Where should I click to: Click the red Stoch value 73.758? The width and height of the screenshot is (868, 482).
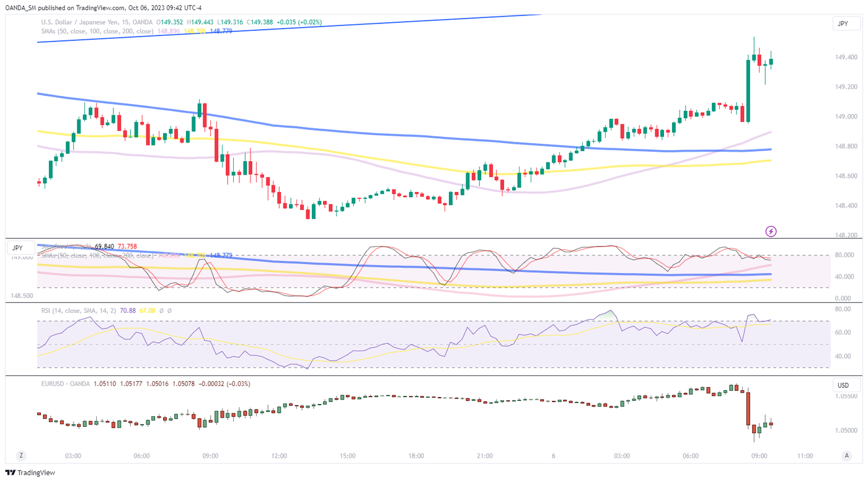tap(127, 246)
